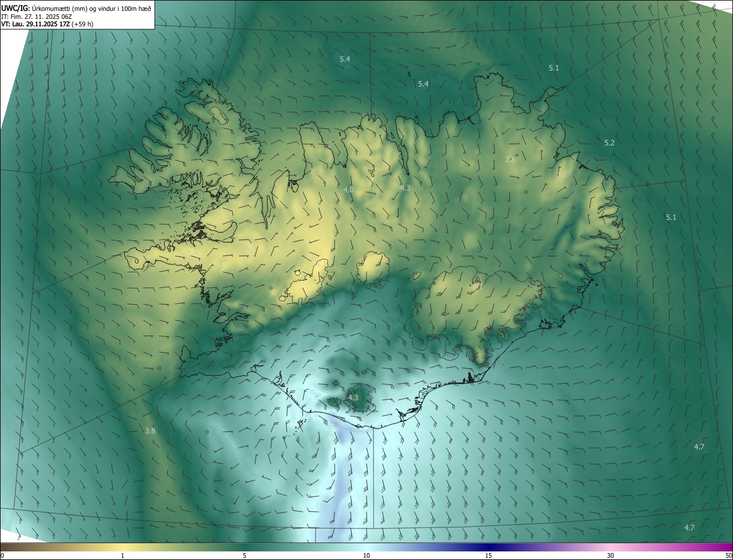Select the 'IT: Fim. 27. 11. 2025 06Z' line

coord(36,16)
